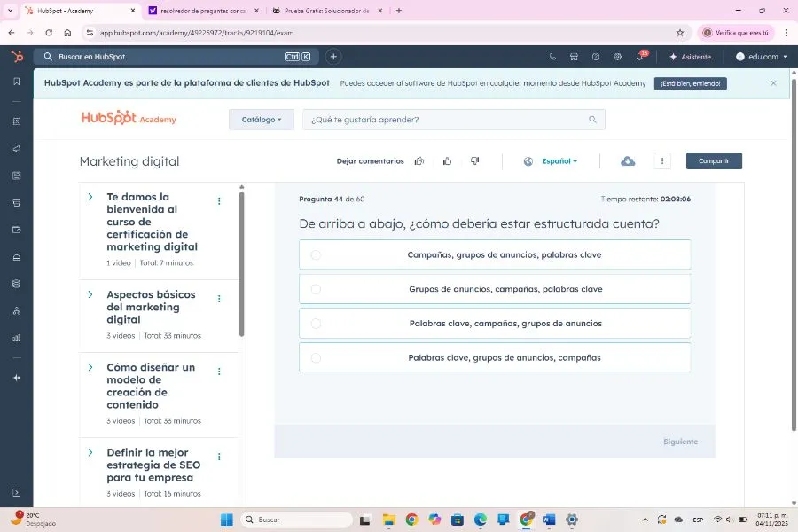
Task: Open Word from the Windows taskbar
Action: pyautogui.click(x=549, y=520)
